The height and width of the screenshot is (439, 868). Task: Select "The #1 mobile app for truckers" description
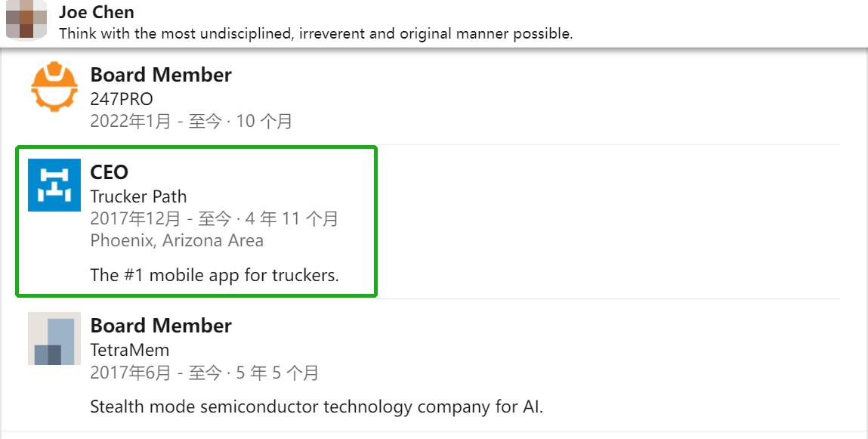[215, 275]
